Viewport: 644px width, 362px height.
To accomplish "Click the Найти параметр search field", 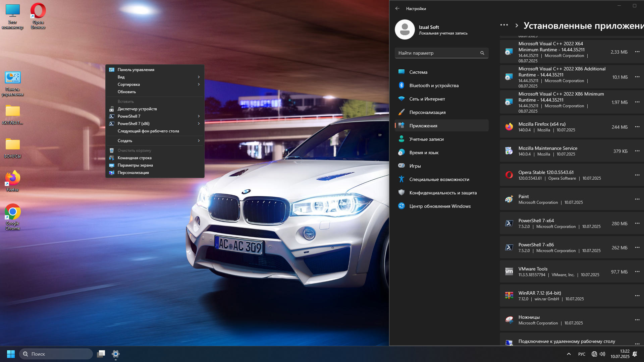I will (441, 53).
